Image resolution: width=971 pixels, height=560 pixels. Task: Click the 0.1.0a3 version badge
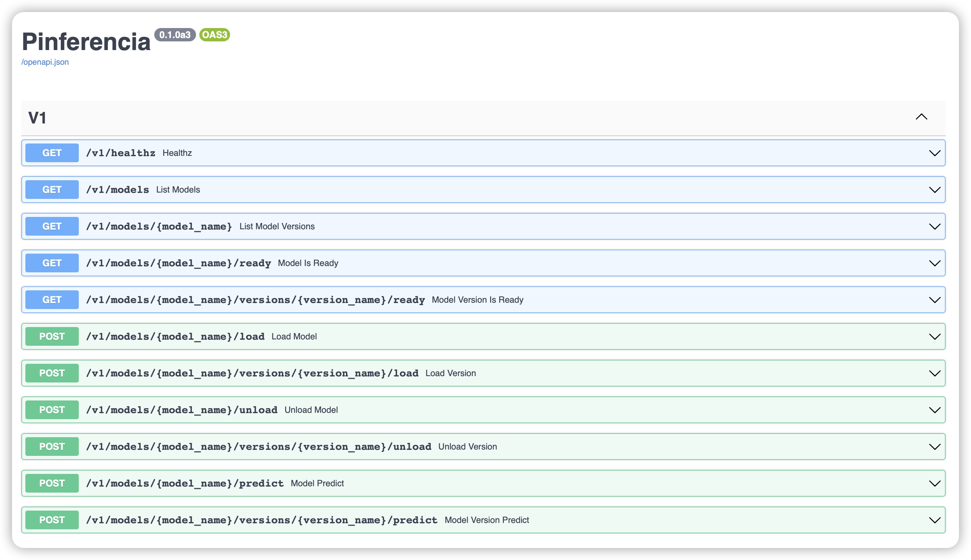pyautogui.click(x=175, y=35)
